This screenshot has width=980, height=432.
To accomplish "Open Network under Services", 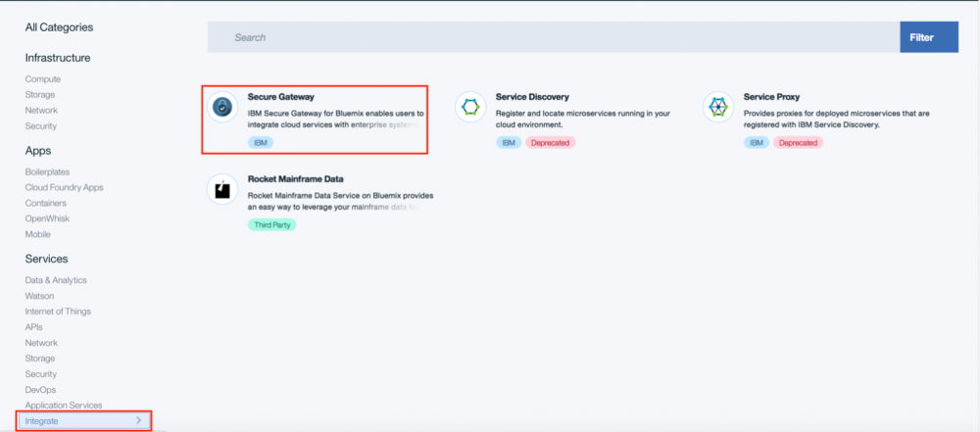I will click(x=41, y=343).
